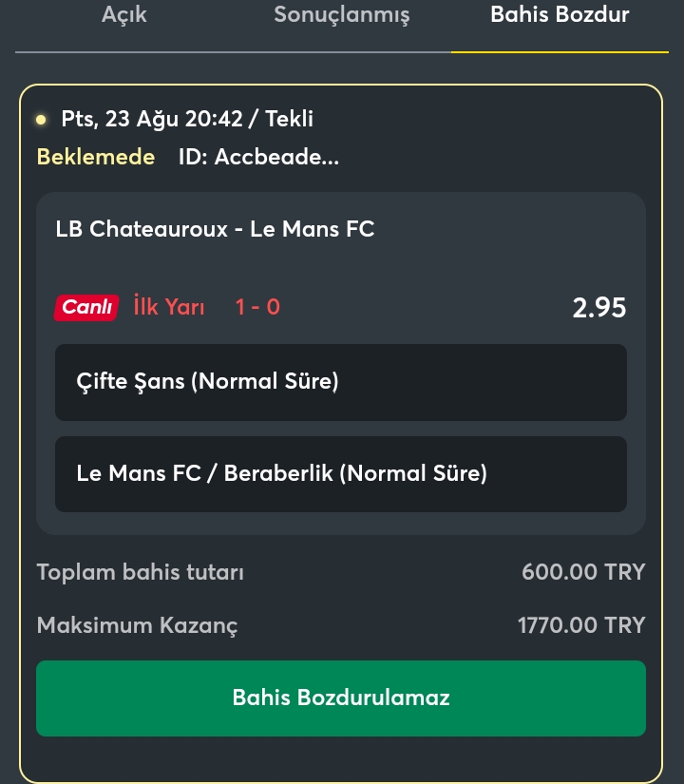Select the Çifte Şans (Normal Süre) box
Viewport: 684px width, 784px height.
point(341,382)
